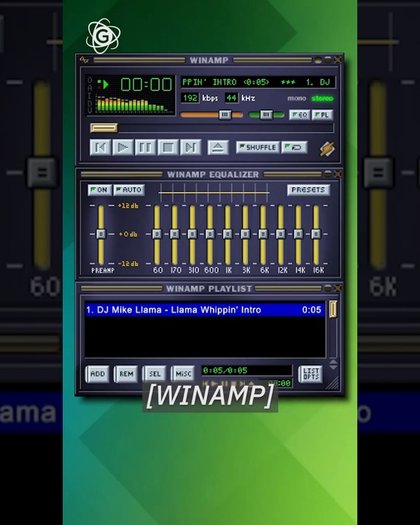The image size is (420, 525).
Task: Toggle the repeat button beside Shuffle
Action: click(294, 147)
